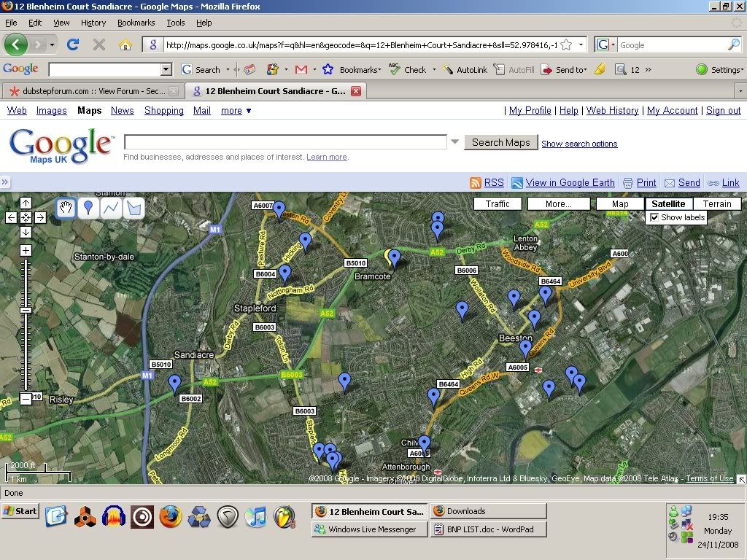This screenshot has width=747, height=560.
Task: Open the Web History link
Action: (612, 111)
